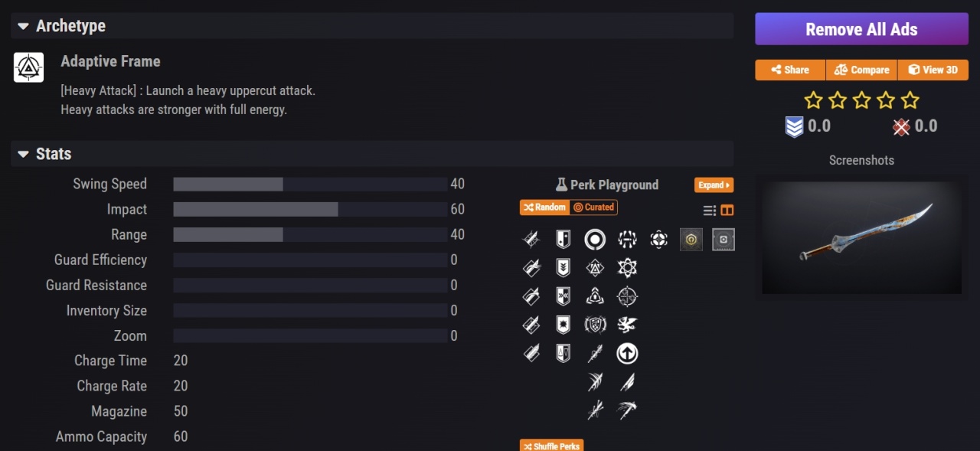Open the Compare tool
This screenshot has height=451, width=980.
click(861, 70)
